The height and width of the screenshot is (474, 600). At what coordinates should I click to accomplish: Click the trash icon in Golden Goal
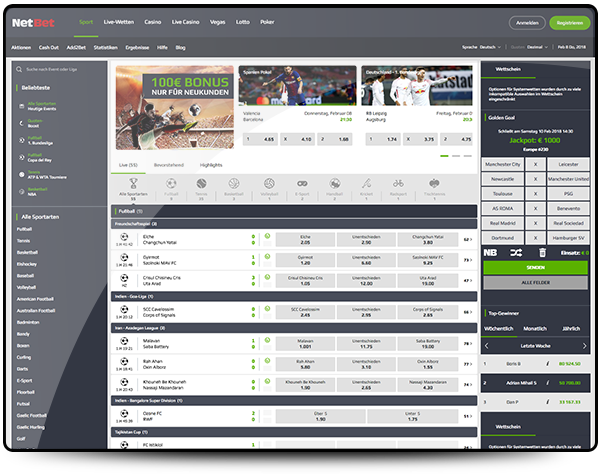[542, 252]
